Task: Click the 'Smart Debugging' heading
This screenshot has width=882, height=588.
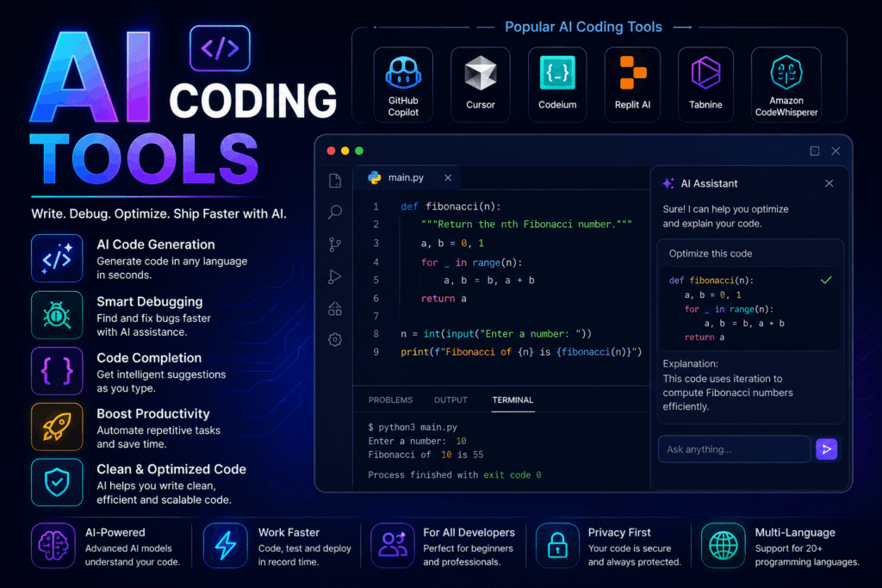Action: coord(150,302)
